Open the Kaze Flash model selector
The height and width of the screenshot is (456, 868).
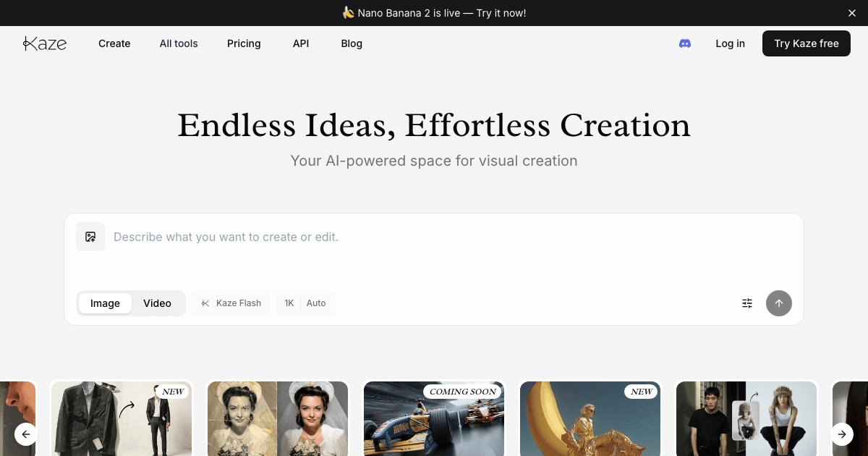coord(231,303)
